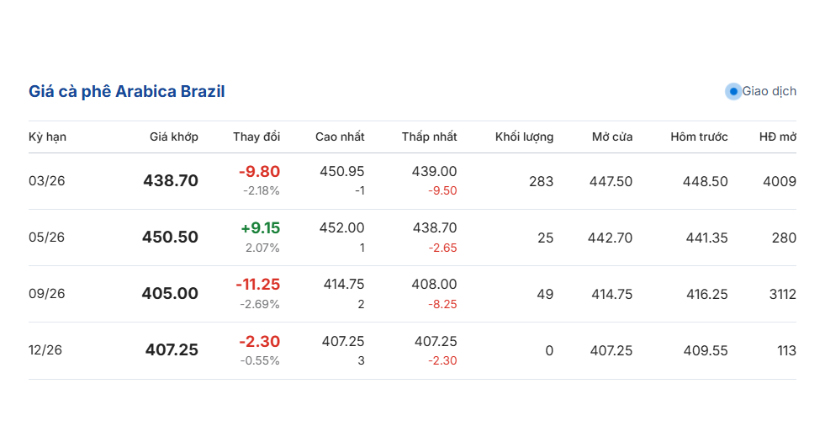This screenshot has width=825, height=439.
Task: Click the -11.25 red change value
Action: pos(258,284)
